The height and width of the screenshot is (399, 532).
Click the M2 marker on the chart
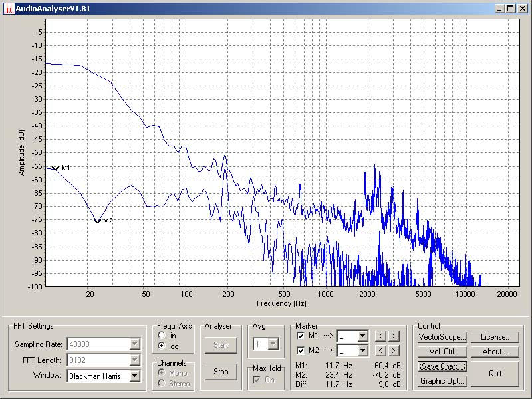click(97, 221)
